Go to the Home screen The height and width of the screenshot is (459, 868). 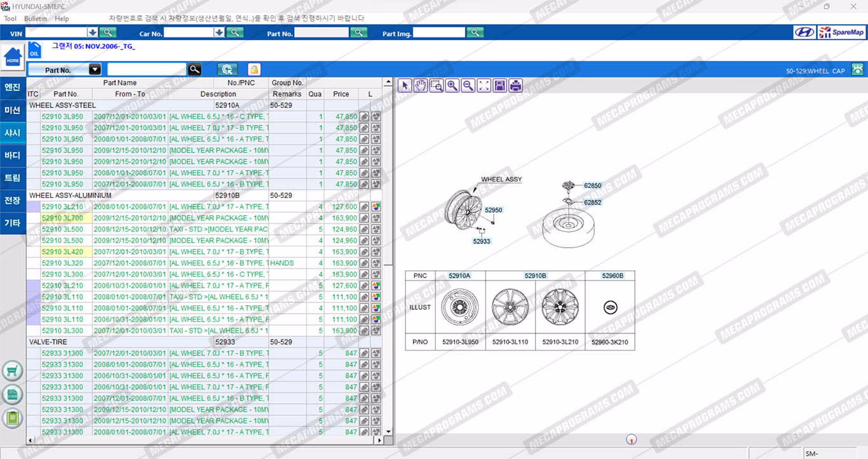click(13, 58)
